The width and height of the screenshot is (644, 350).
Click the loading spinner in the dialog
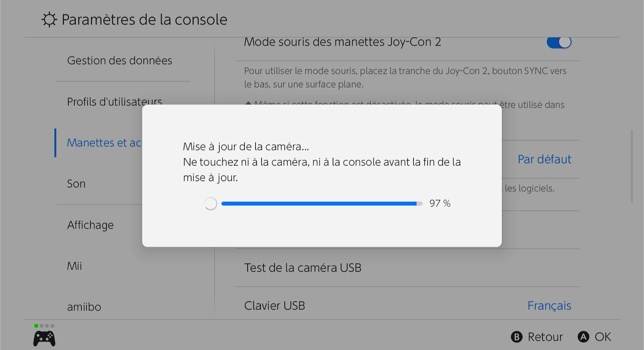tap(210, 203)
